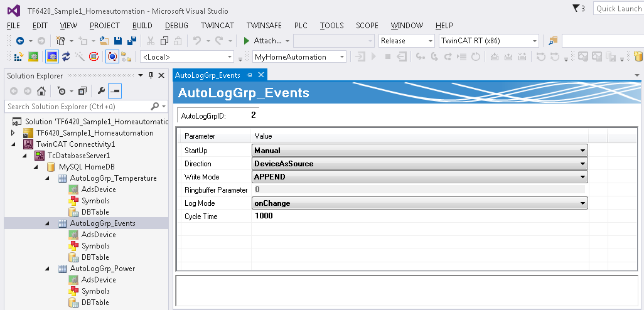Open the Solution Explorer window options arrow
The width and height of the screenshot is (644, 310).
coord(141,75)
